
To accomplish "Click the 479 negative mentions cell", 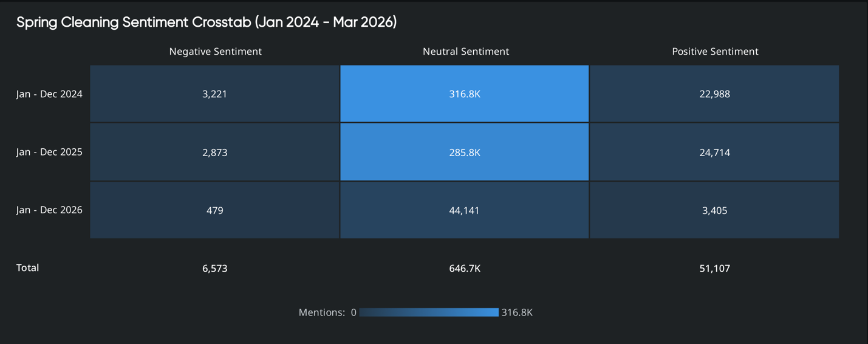I will tap(214, 210).
